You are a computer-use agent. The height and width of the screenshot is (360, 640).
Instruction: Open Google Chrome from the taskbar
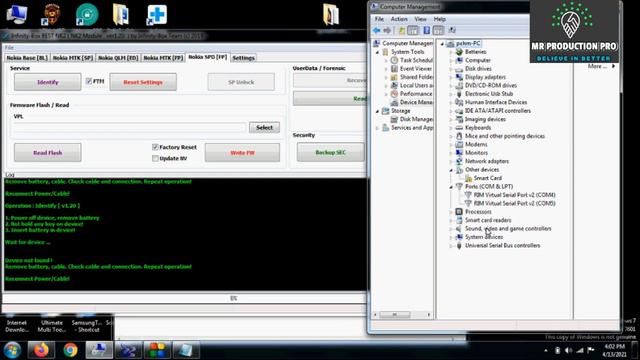70,350
